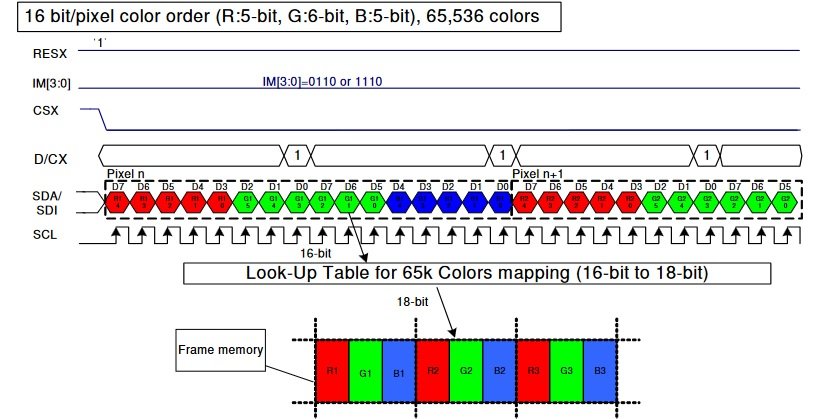Click the green G3 block in frame memory

567,371
